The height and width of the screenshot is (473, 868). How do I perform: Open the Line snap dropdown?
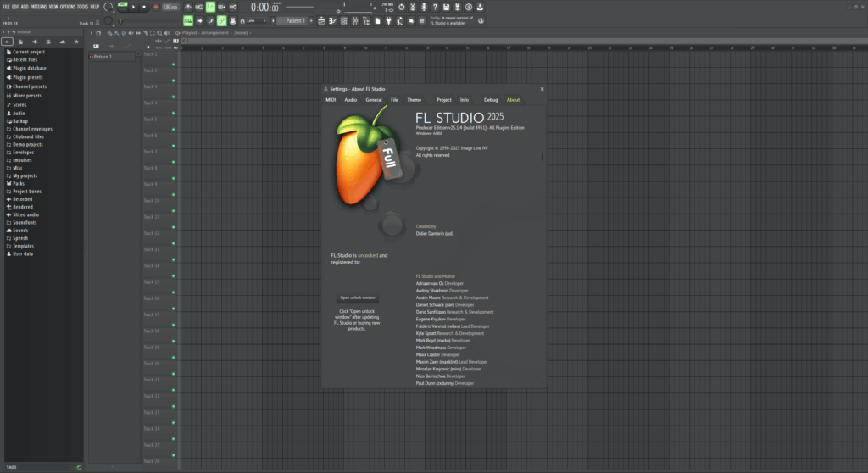(x=256, y=20)
